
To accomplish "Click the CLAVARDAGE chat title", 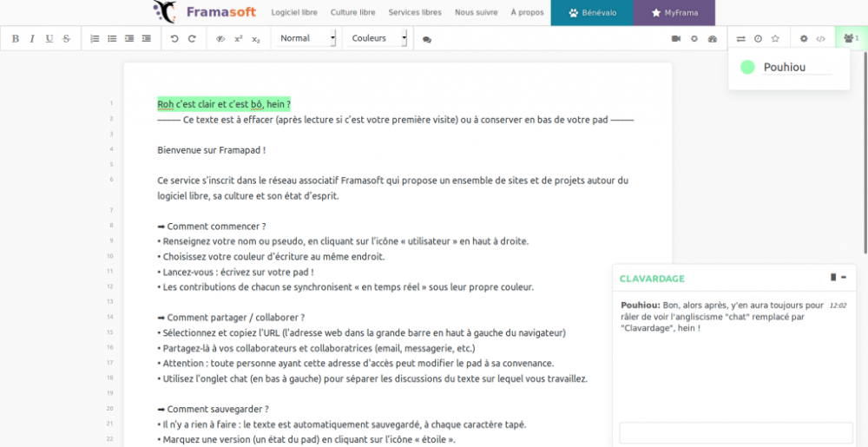I will click(x=652, y=279).
